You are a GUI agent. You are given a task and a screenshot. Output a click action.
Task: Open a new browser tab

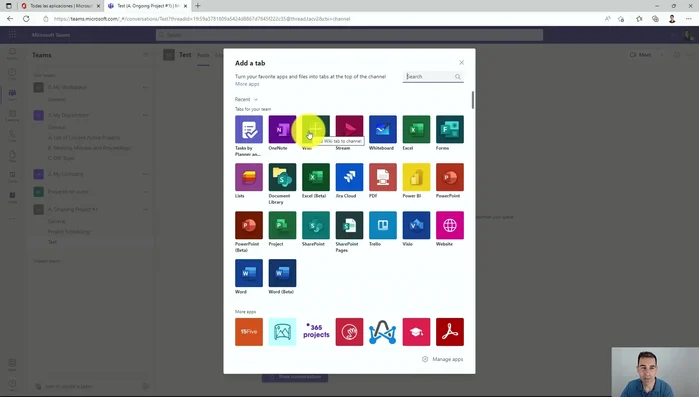click(197, 6)
